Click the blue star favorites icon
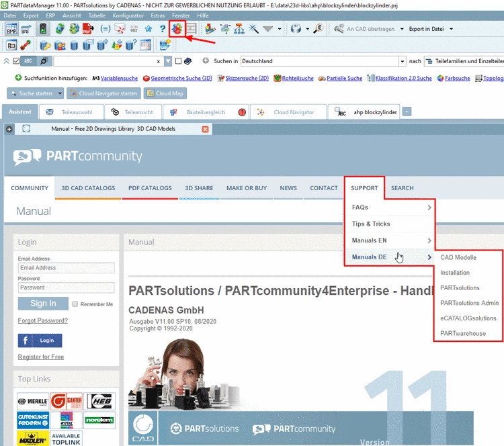504x446 pixels. pyautogui.click(x=148, y=29)
